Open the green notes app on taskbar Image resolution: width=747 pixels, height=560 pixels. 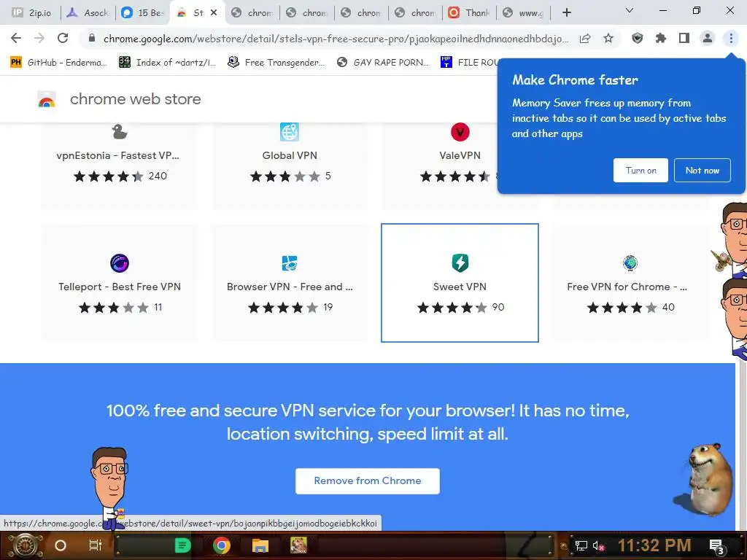(182, 545)
